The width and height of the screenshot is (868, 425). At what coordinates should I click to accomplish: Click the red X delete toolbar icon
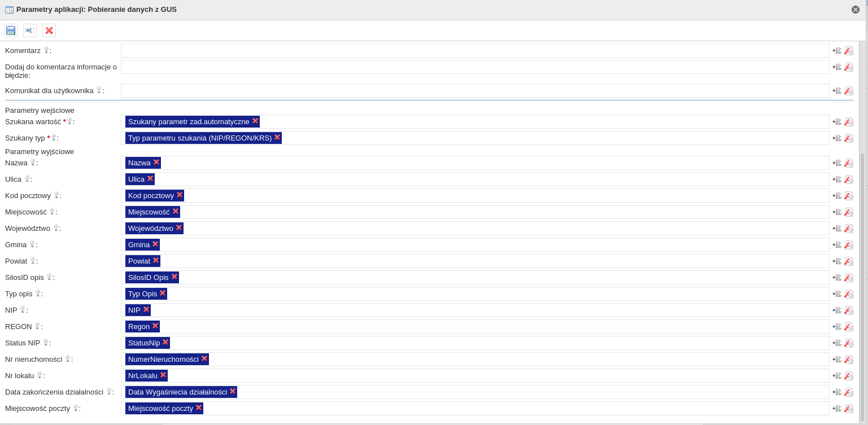(x=49, y=30)
